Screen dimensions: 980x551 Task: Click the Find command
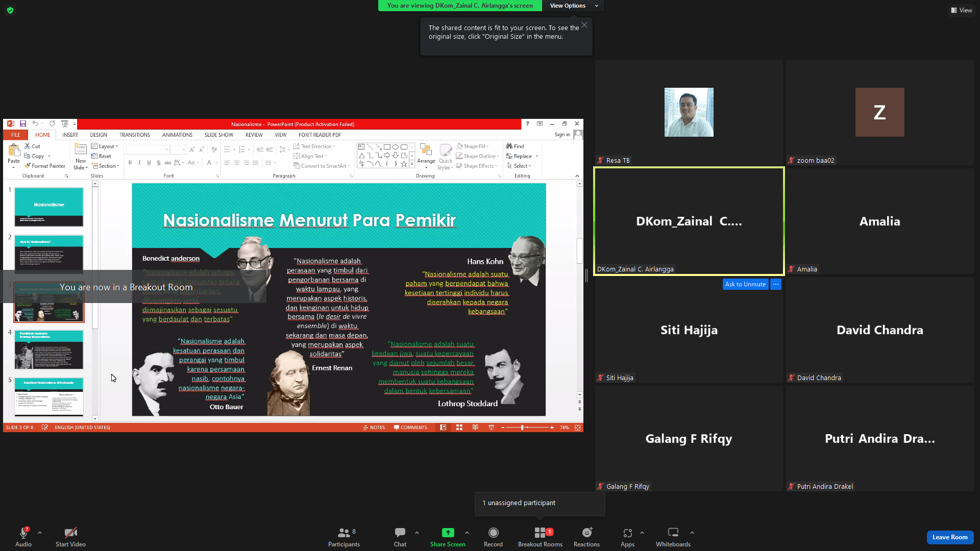click(x=515, y=146)
